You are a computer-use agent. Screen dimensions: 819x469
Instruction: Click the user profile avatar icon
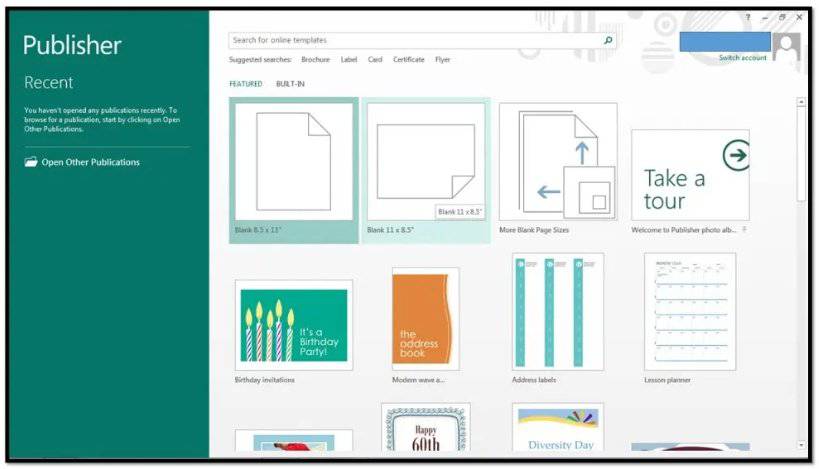click(787, 46)
